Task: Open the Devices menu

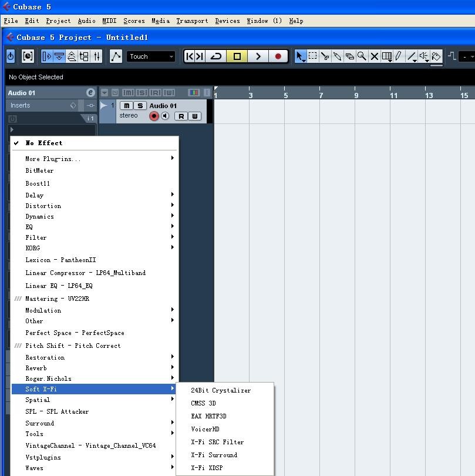Action: pyautogui.click(x=227, y=21)
